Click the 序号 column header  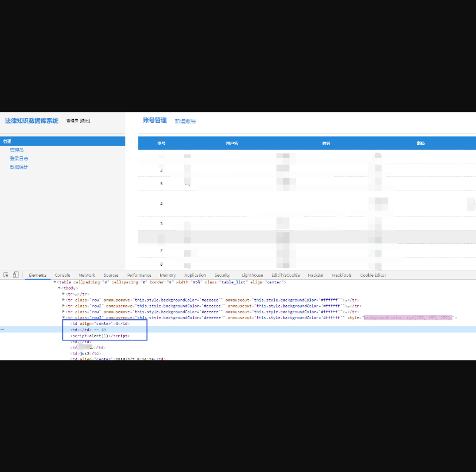(x=161, y=143)
